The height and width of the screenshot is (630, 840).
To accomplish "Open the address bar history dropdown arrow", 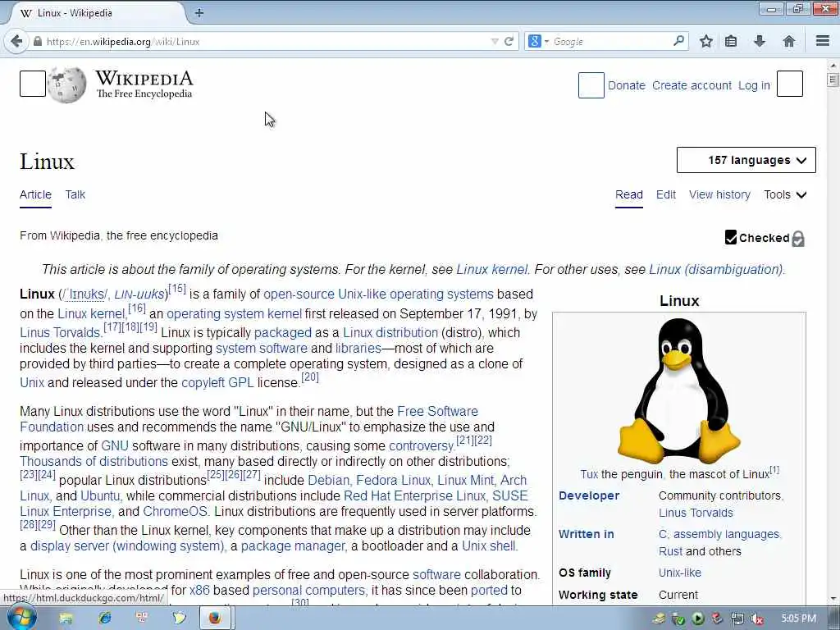I will (x=495, y=41).
